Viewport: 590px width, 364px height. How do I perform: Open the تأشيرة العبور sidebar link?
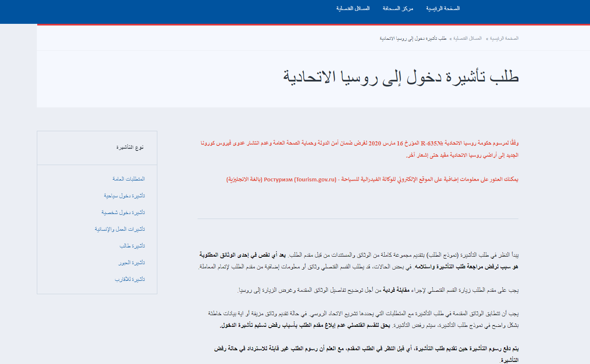pos(131,262)
